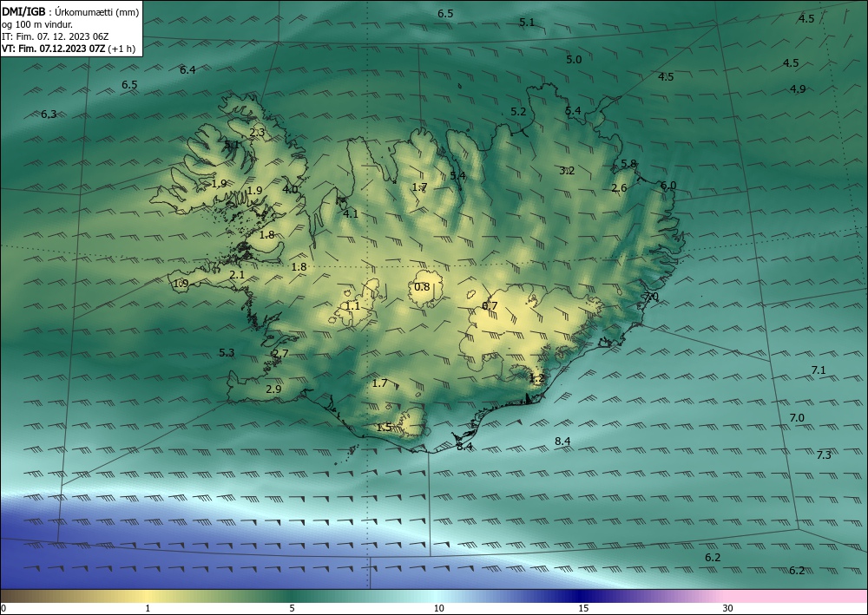Click the 5.2 value label
Screen dimensions: 868x615
(518, 112)
